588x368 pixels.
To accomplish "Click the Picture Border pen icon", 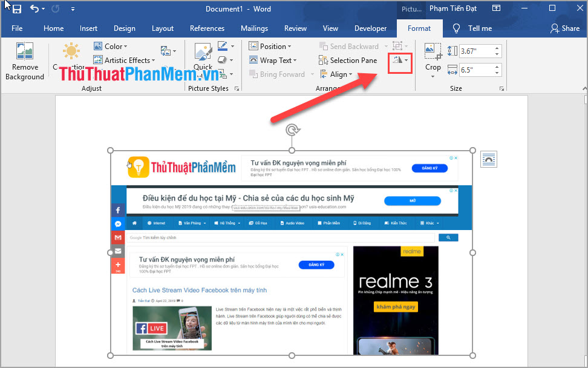I will (223, 46).
